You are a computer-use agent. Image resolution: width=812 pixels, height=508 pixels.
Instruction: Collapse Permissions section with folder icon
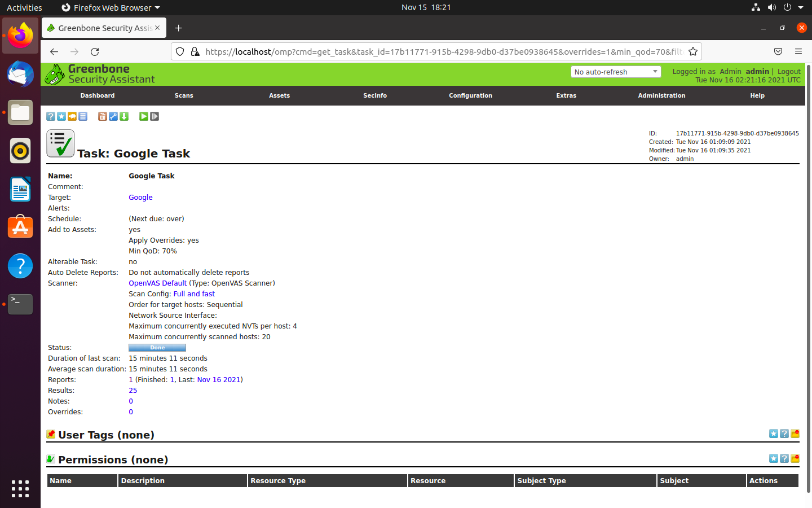[x=795, y=458]
